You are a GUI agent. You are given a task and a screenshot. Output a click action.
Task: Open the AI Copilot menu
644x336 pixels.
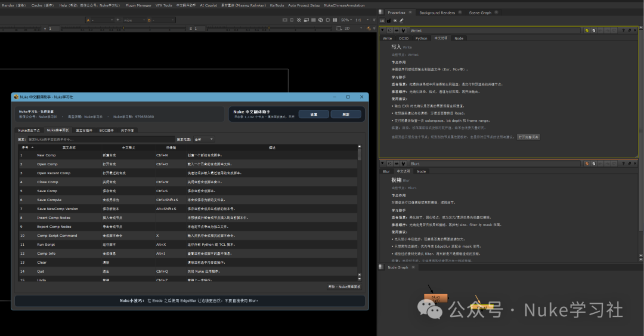tap(208, 5)
